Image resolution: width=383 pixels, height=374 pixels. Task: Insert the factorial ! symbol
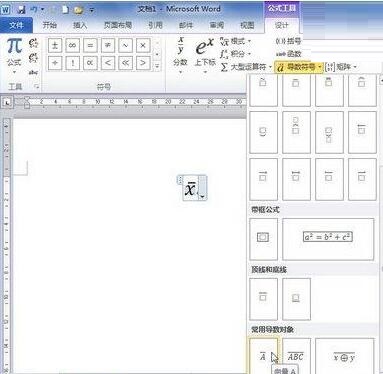pos(72,63)
